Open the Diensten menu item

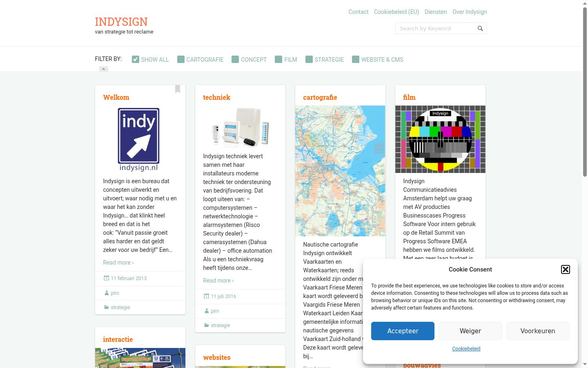coord(436,12)
